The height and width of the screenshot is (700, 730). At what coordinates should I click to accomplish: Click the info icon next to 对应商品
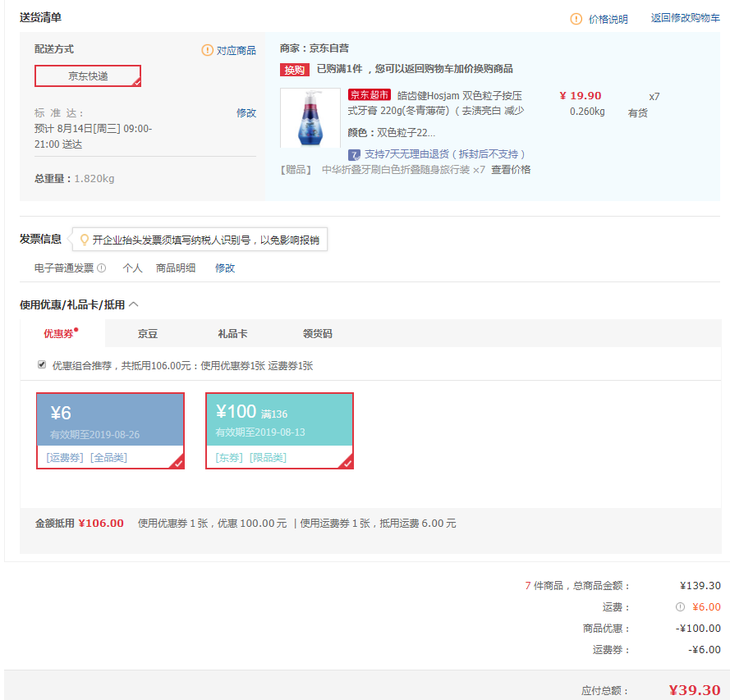pyautogui.click(x=207, y=50)
